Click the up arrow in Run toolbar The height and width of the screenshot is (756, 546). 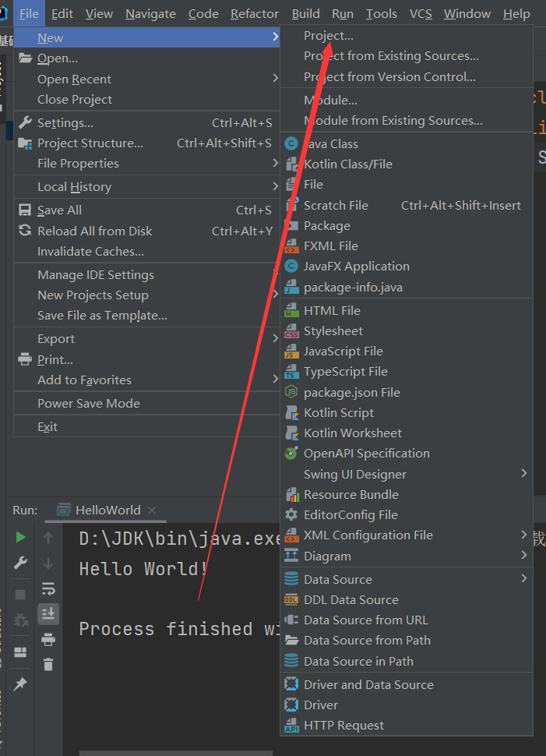click(x=48, y=538)
